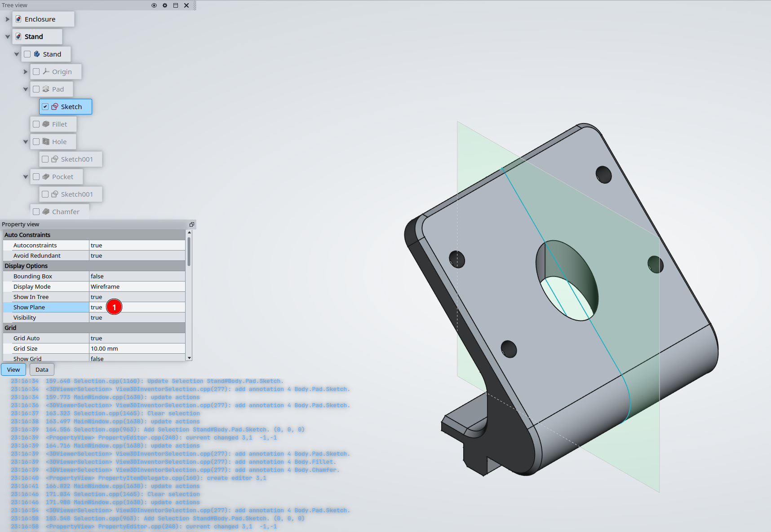Expand the Enclosure document node

pyautogui.click(x=7, y=19)
